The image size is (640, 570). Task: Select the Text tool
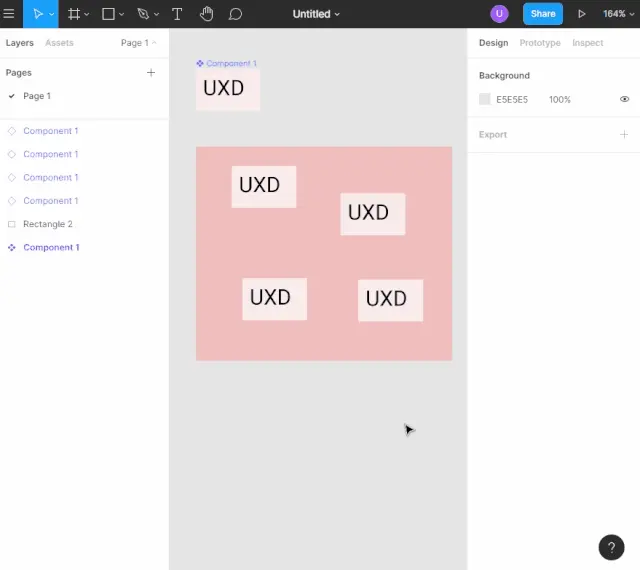click(177, 14)
